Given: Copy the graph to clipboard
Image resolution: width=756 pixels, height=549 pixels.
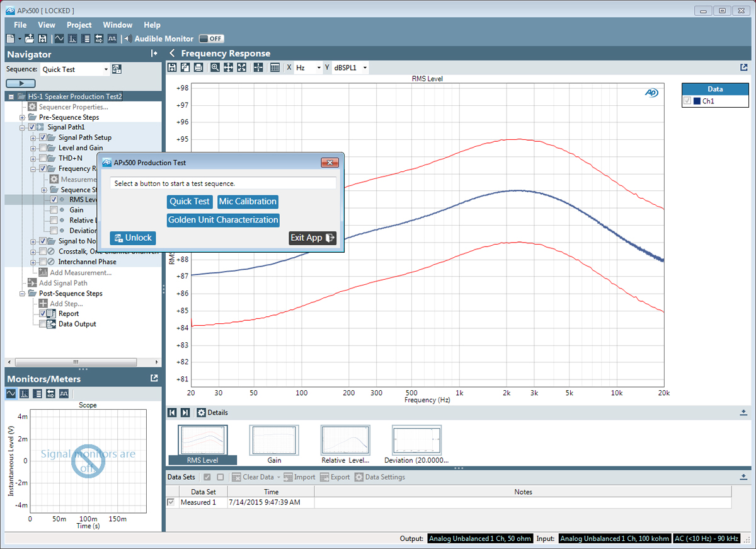Looking at the screenshot, I should point(185,67).
